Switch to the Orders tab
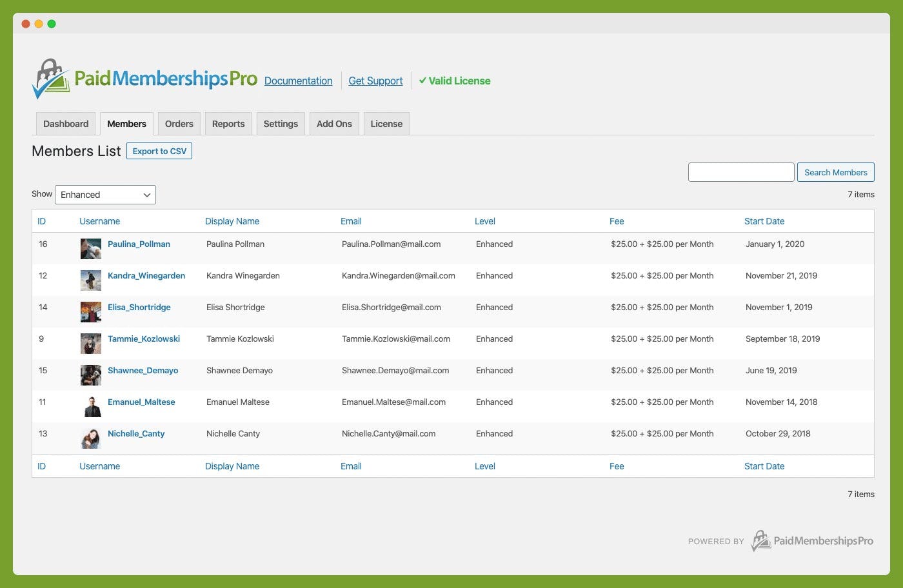 click(179, 123)
